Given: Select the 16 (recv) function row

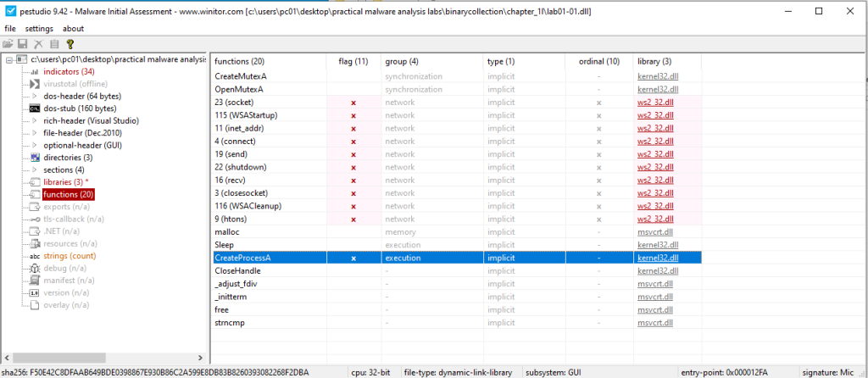Looking at the screenshot, I should click(457, 180).
